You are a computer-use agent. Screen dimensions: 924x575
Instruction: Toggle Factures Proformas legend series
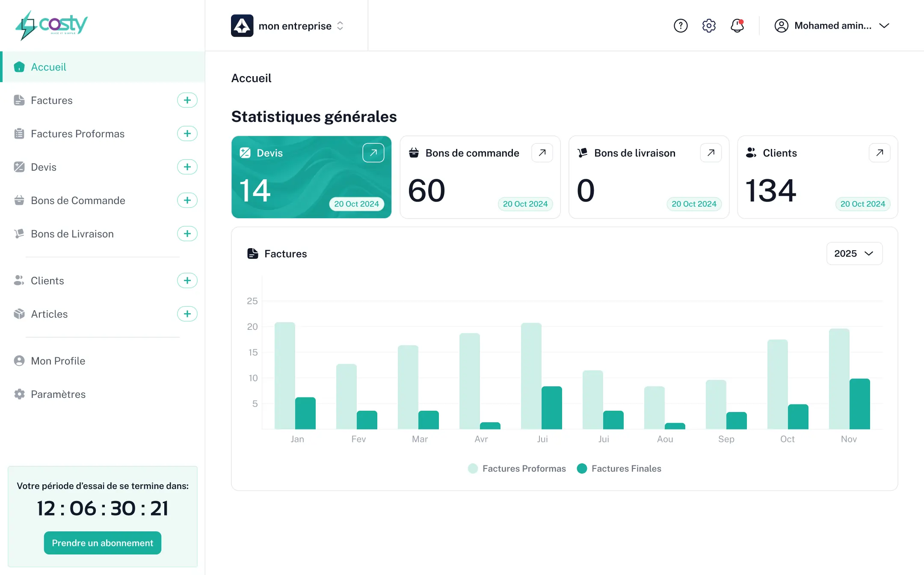point(517,468)
